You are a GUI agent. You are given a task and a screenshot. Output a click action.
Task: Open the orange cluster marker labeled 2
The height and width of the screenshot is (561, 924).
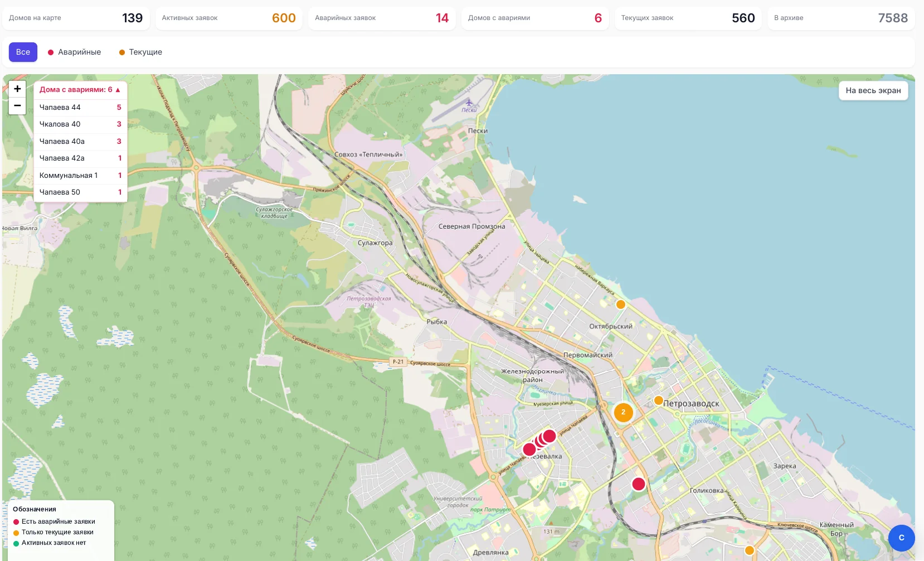(x=623, y=412)
